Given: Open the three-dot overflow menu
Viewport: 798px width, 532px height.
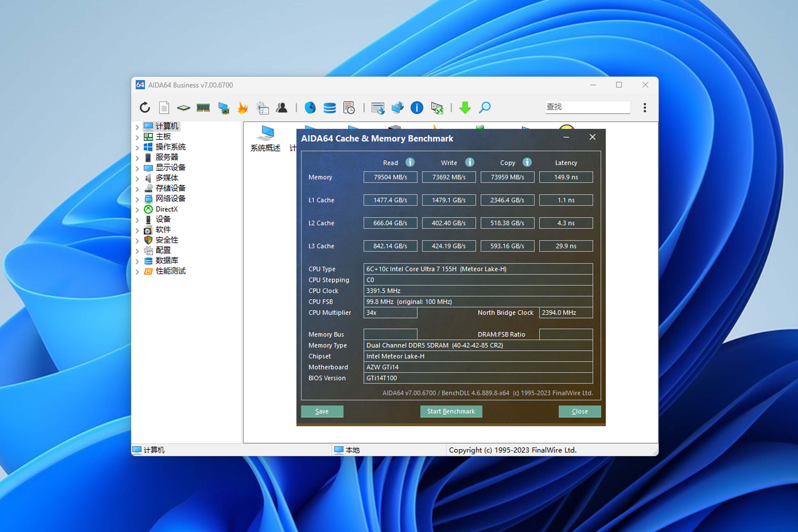Looking at the screenshot, I should (x=645, y=107).
